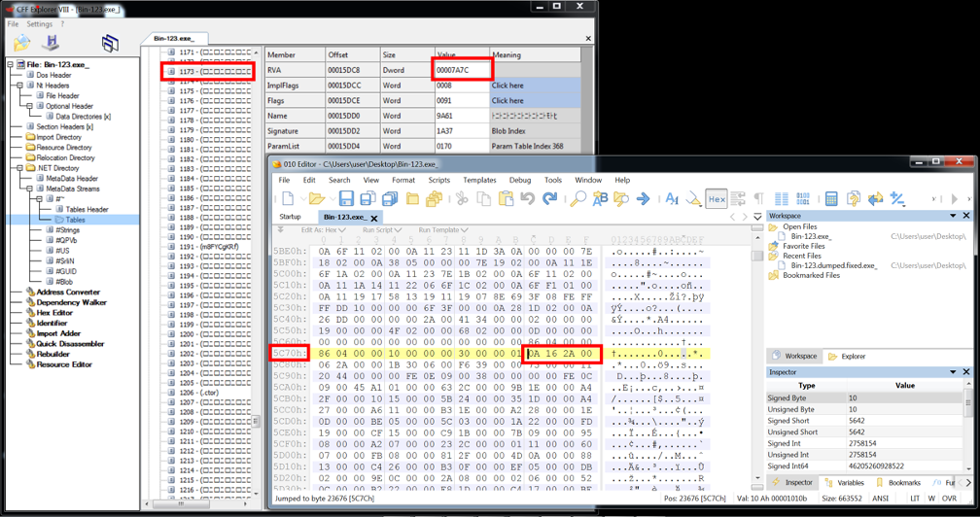Click the Cut scissors icon
This screenshot has height=517, width=980.
pyautogui.click(x=462, y=198)
